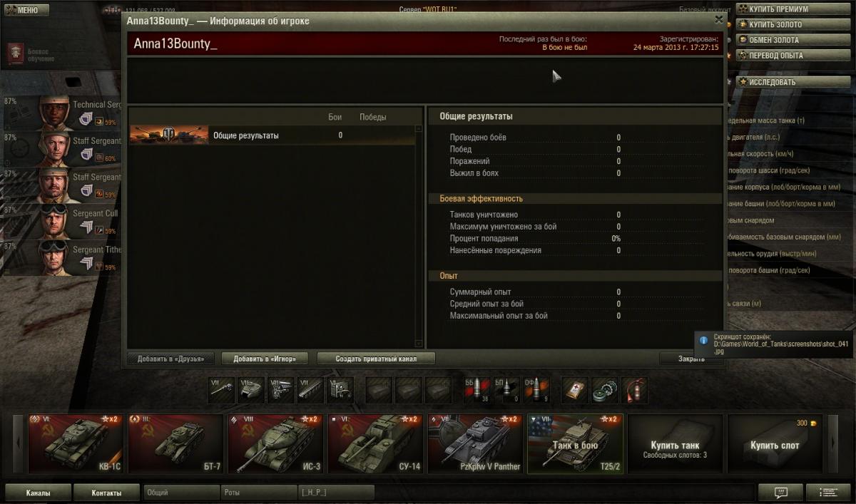
Task: Select crew member Technical Sergeant portrait
Action: [x=54, y=112]
